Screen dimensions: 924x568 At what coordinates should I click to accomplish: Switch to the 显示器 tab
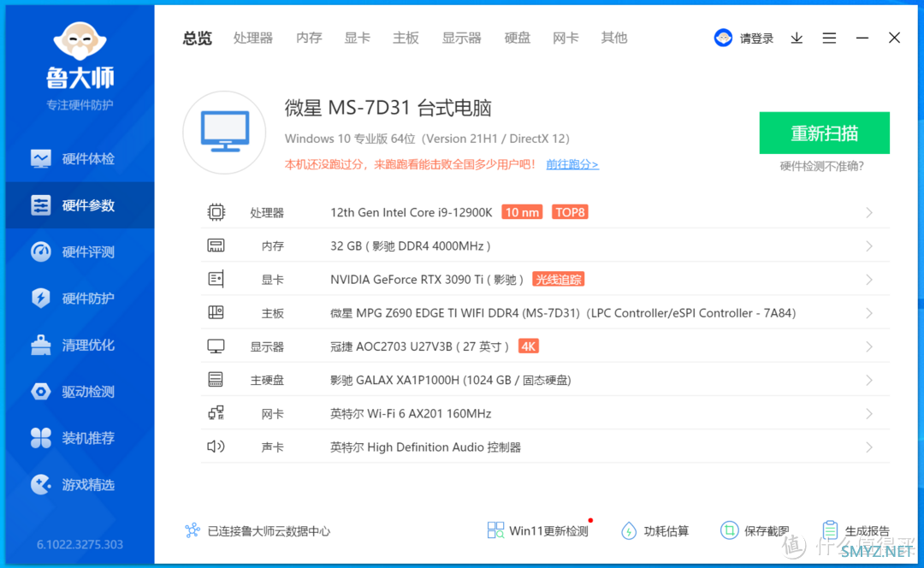461,38
